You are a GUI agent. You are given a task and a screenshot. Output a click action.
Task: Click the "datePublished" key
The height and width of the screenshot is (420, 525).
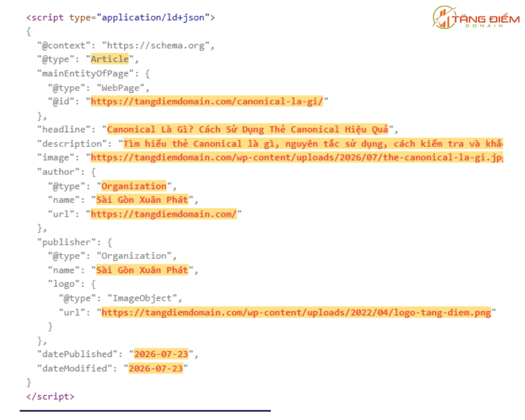[x=77, y=354]
